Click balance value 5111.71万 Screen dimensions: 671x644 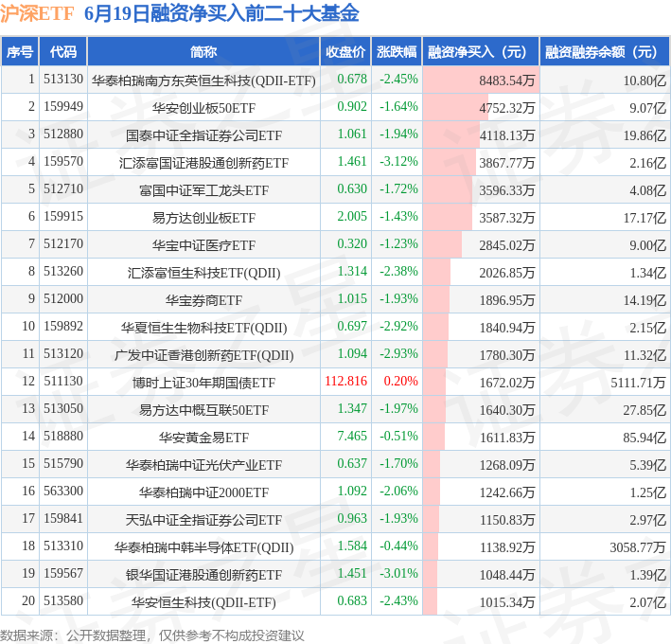pyautogui.click(x=638, y=383)
